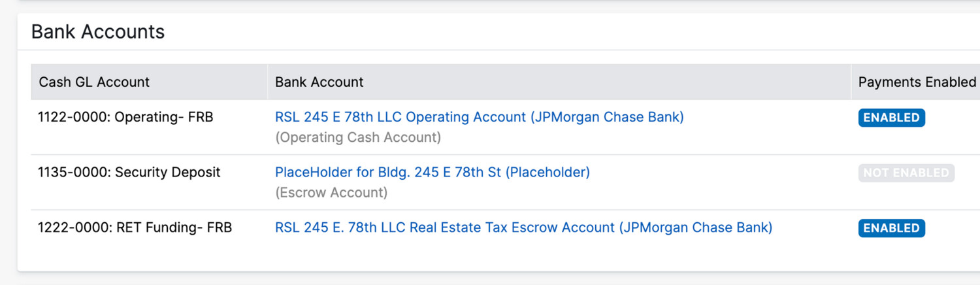This screenshot has height=285, width=980.
Task: Click the ENABLED badge on the Operating- FRB row
Action: coord(891,118)
